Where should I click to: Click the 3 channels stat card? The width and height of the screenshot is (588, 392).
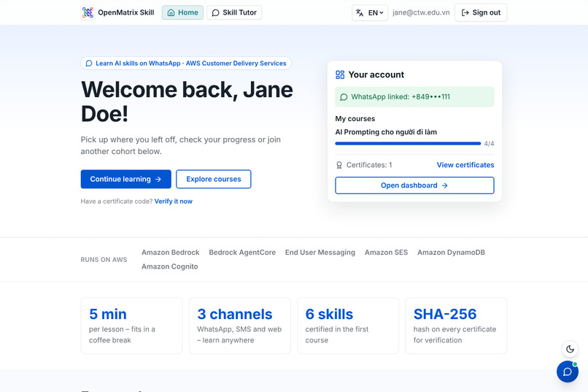click(240, 326)
